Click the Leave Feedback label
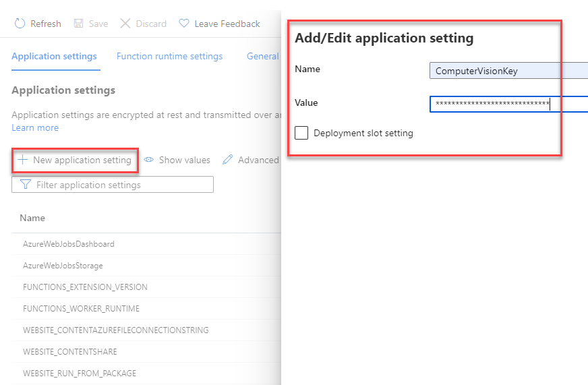This screenshot has height=385, width=588. coord(227,24)
